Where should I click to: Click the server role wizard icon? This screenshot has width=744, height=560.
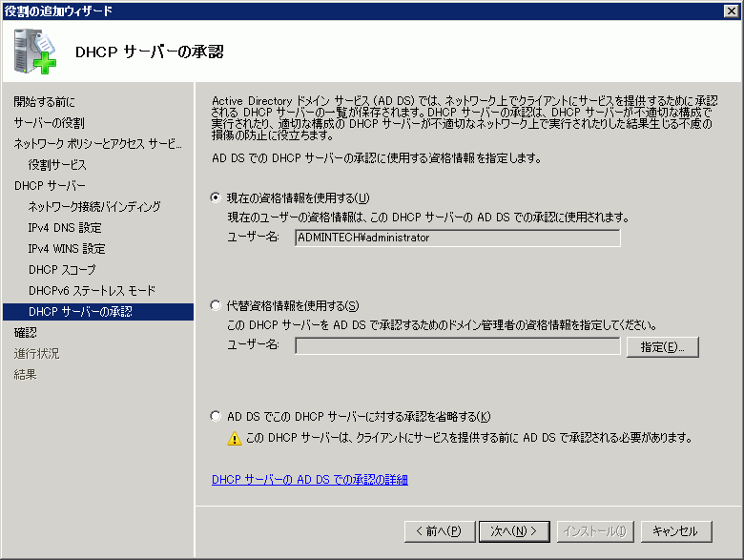coord(35,52)
